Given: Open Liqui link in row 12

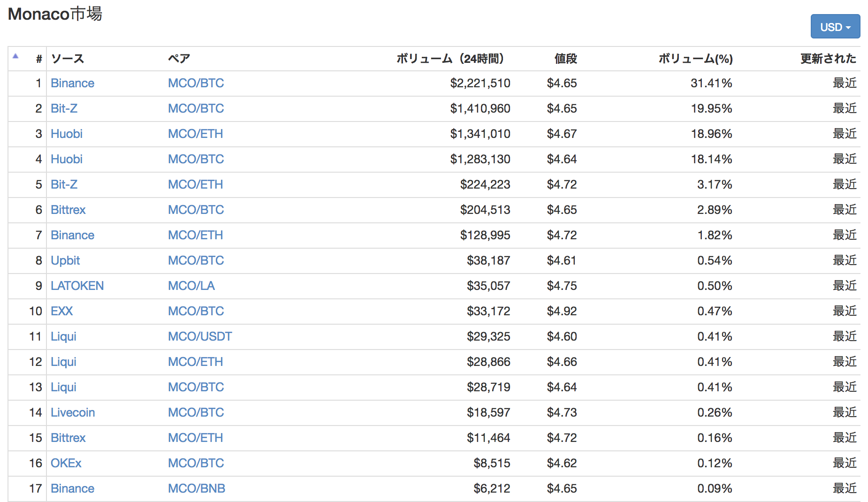Looking at the screenshot, I should (63, 362).
